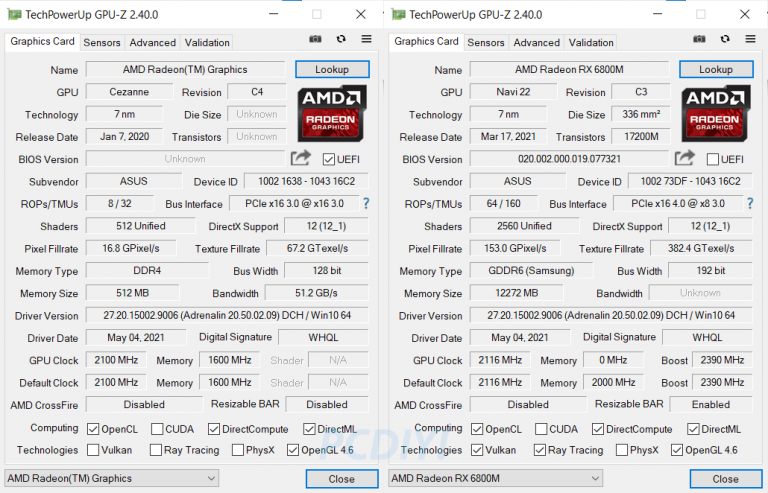The image size is (768, 493).
Task: Click BIOS save icon in RX 6800M window
Action: tap(685, 158)
